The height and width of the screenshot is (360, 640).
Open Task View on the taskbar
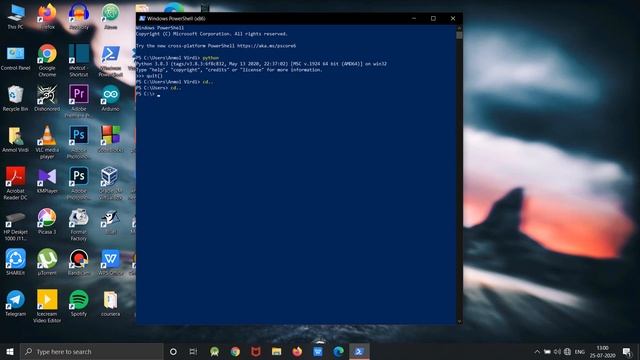click(193, 351)
